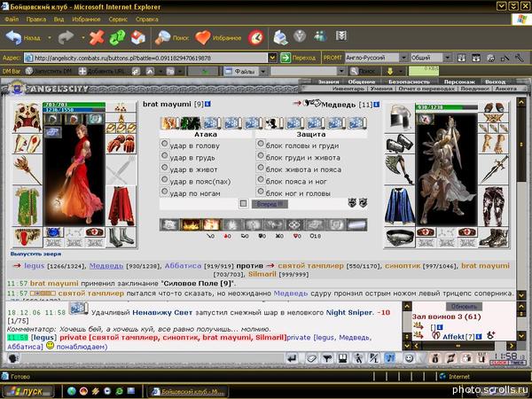Open the Правка menu
The image size is (532, 399).
click(36, 19)
